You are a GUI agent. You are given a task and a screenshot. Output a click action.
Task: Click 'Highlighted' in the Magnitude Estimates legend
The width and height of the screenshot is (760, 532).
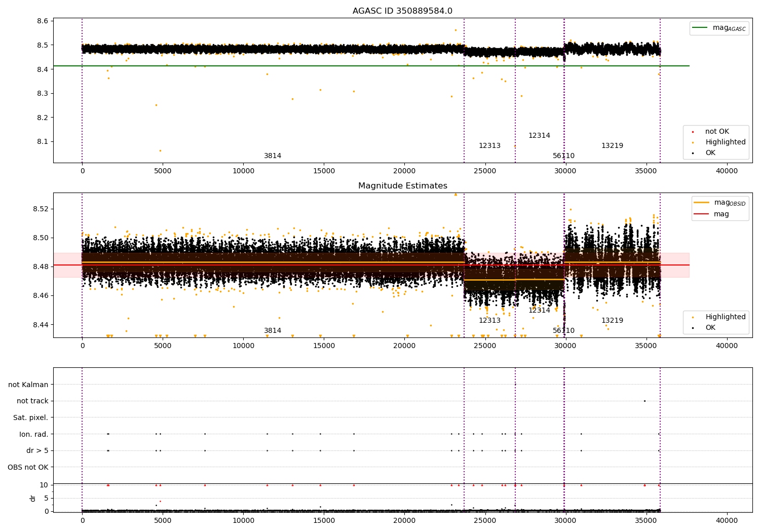pos(726,317)
